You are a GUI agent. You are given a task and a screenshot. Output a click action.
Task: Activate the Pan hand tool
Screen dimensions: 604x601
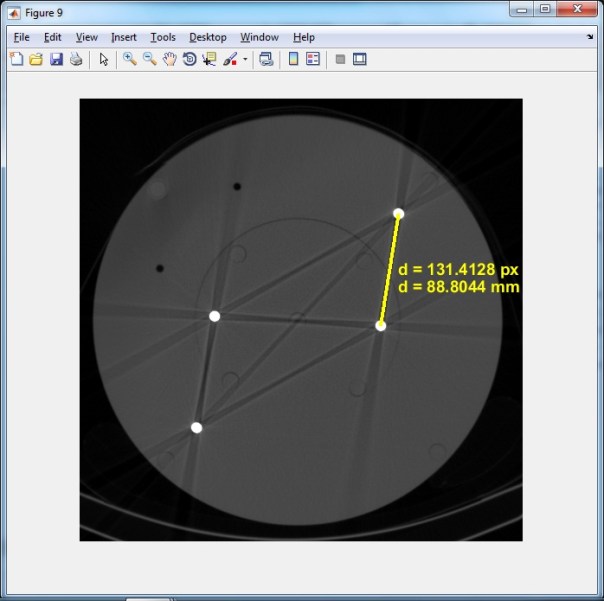(x=169, y=59)
